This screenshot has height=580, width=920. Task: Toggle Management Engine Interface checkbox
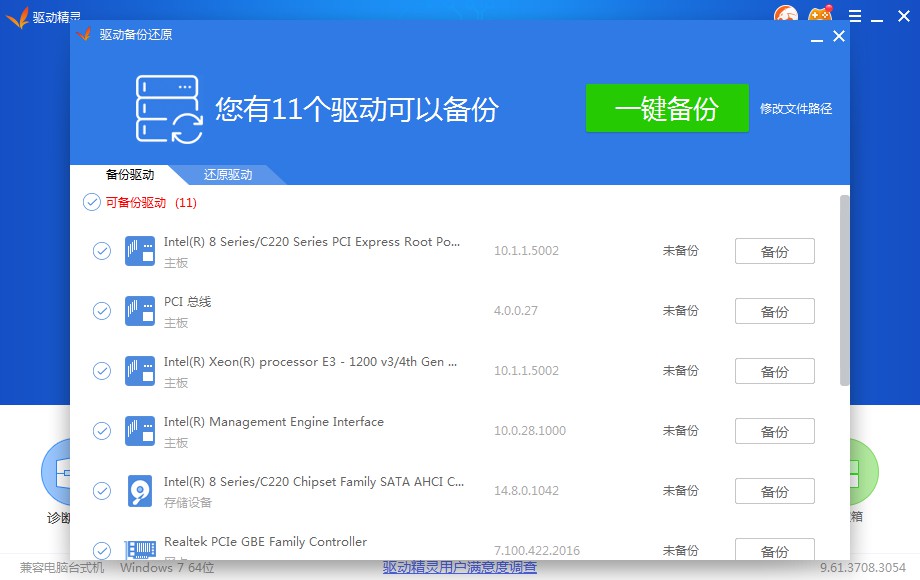pyautogui.click(x=102, y=431)
